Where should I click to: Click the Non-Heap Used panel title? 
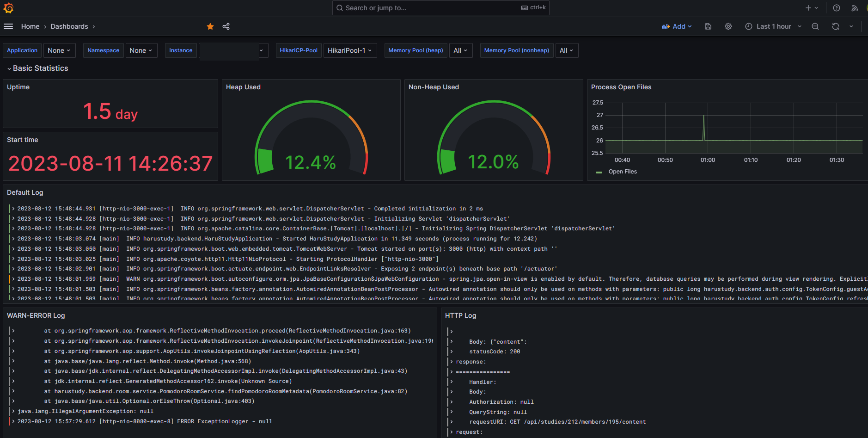434,87
